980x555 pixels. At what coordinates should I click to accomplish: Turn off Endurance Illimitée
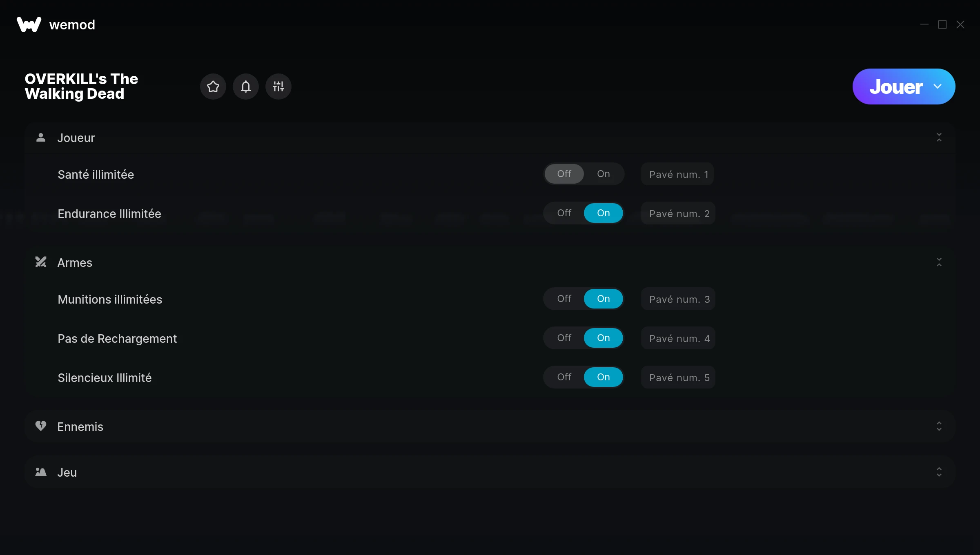564,213
